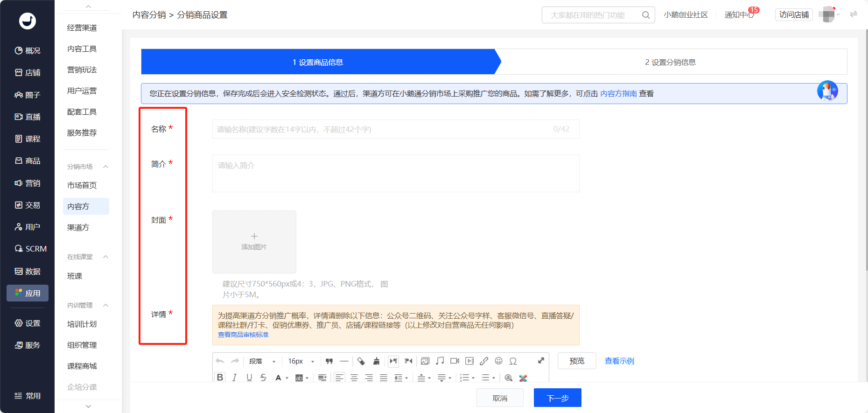The image size is (868, 413).
Task: Insert video with camera icon
Action: pyautogui.click(x=455, y=361)
